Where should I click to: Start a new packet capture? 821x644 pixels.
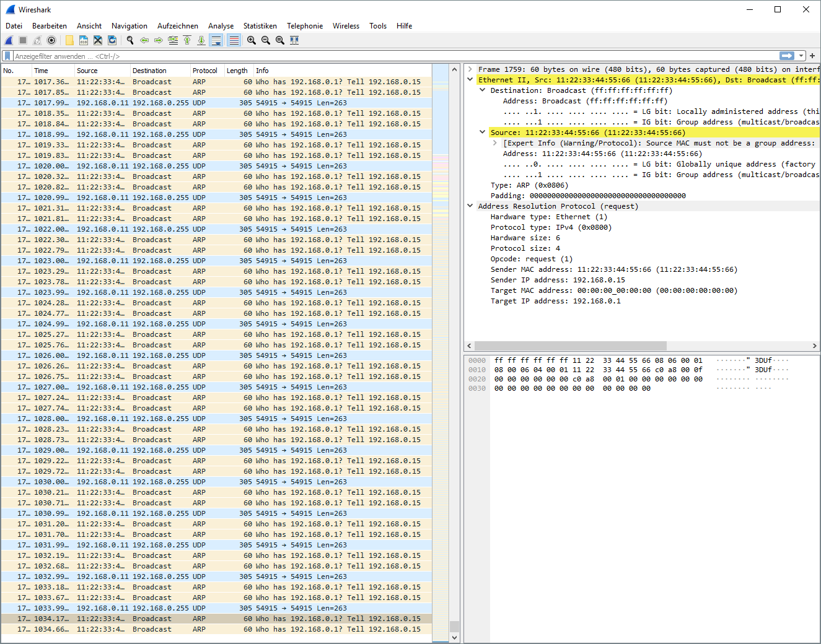coord(9,40)
